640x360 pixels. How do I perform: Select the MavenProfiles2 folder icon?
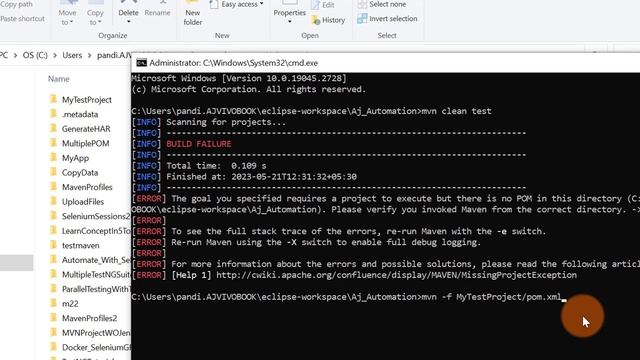point(53,318)
